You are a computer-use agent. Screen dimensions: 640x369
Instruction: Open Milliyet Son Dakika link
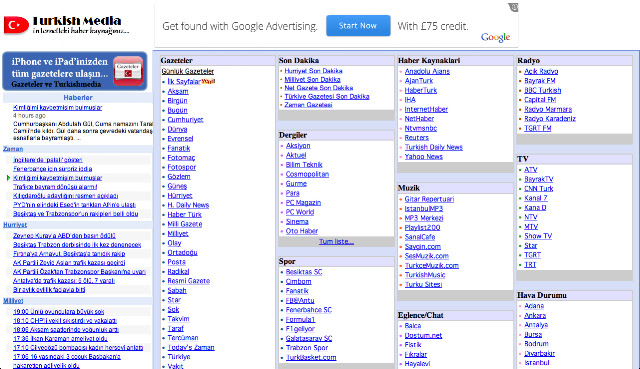click(312, 80)
